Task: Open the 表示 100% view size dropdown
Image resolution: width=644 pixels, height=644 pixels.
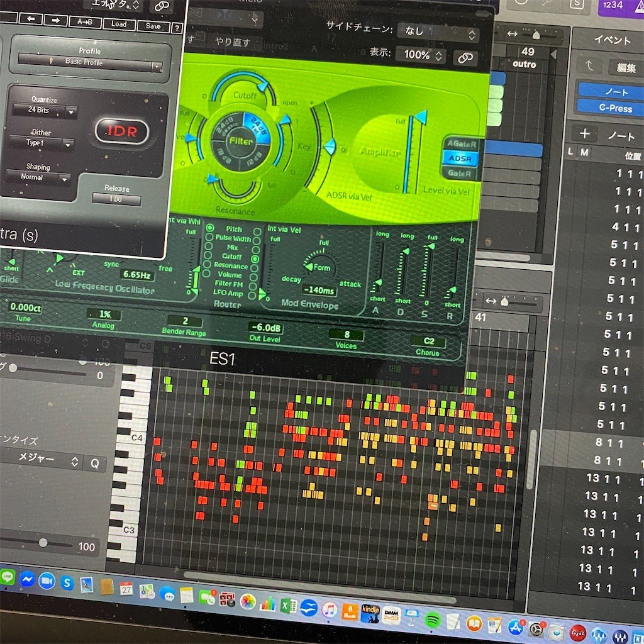Action: pos(421,55)
